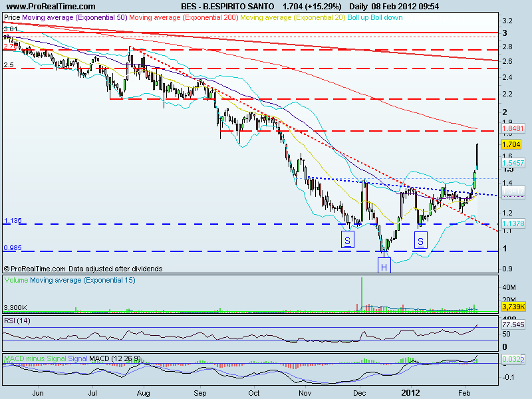Screen dimensions: 532x399
Task: Click the 0.9 tick on the price axis
Action: [x=507, y=269]
